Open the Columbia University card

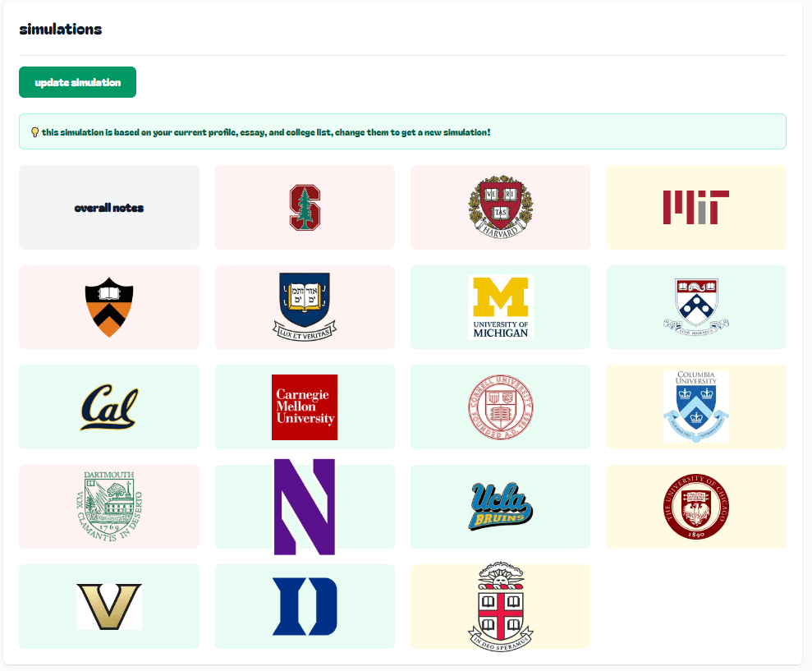696,407
